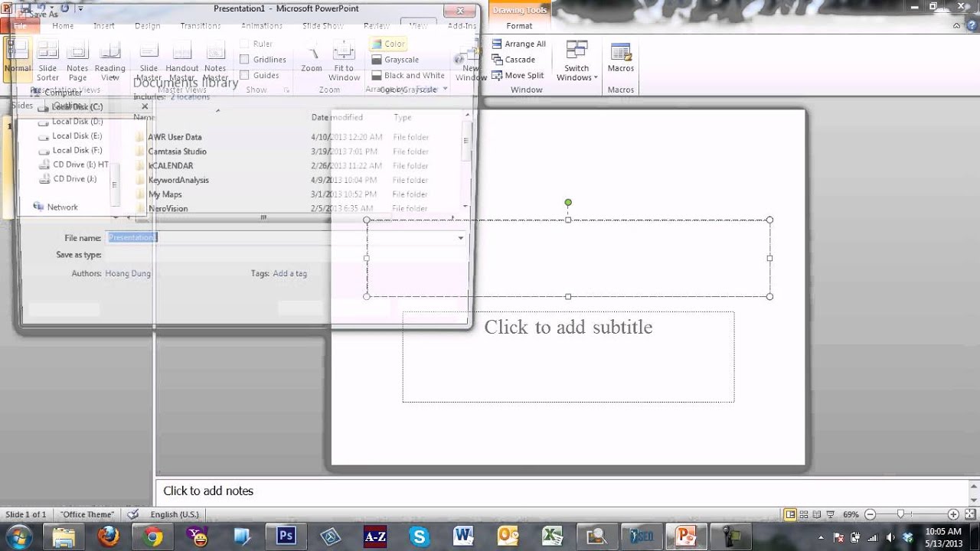Image resolution: width=980 pixels, height=551 pixels.
Task: Open the Format tab under Drawing Tools
Action: [x=519, y=26]
